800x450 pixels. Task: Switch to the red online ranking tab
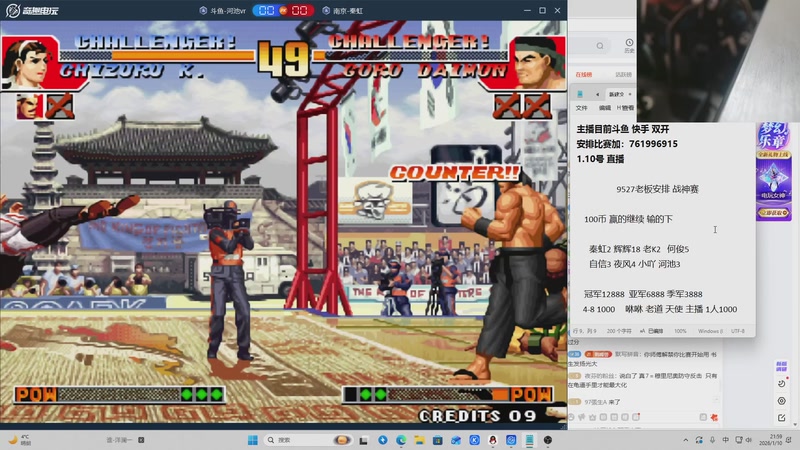(x=584, y=74)
